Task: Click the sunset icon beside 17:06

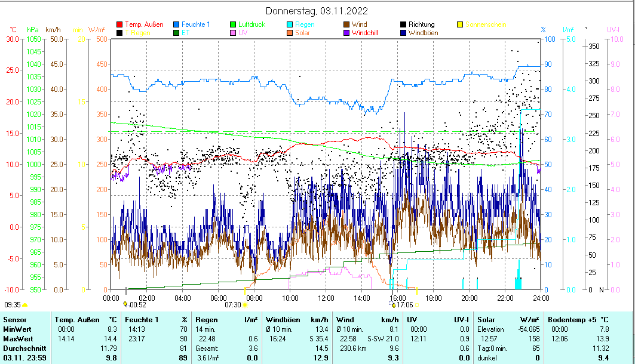Action: (x=393, y=304)
